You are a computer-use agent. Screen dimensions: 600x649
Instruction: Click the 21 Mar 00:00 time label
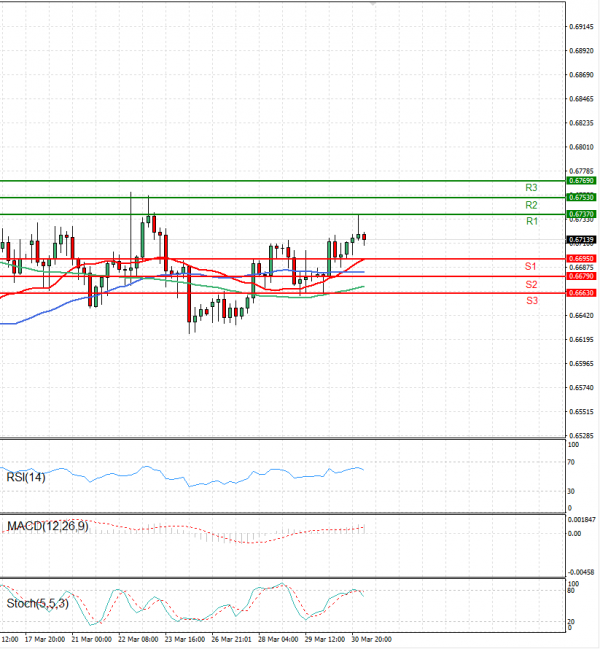coord(91,639)
